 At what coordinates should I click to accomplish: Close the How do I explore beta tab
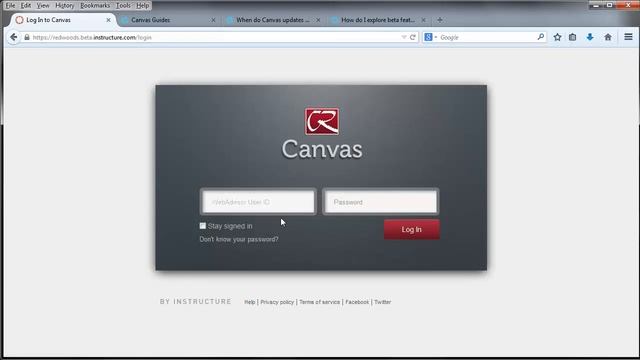pyautogui.click(x=423, y=20)
